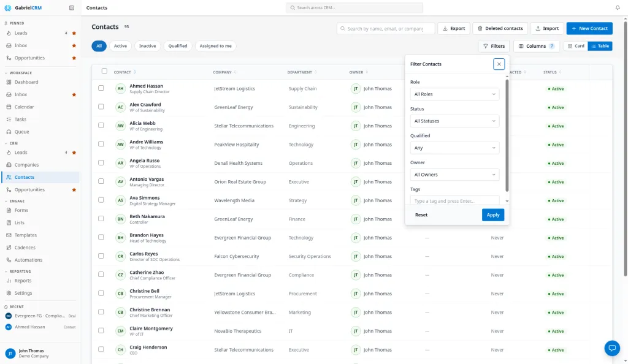Click the Calendar sidebar icon

click(x=9, y=107)
